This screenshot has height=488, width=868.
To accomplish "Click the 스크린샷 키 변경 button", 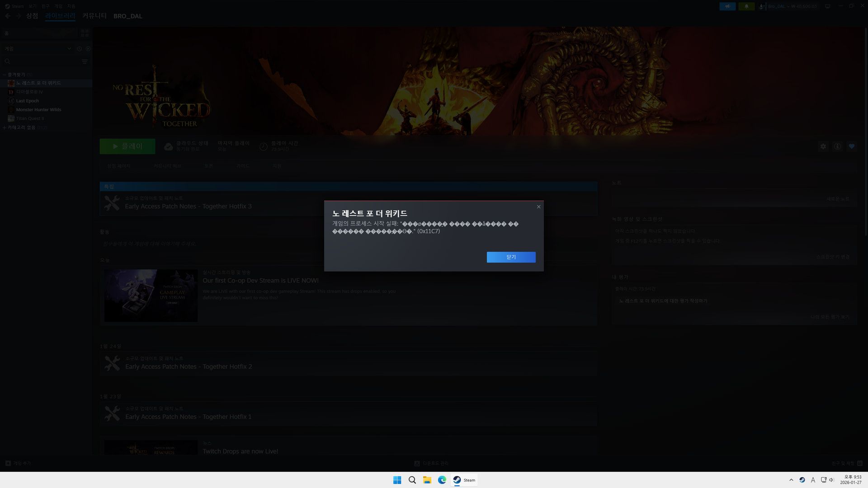I will coord(833,257).
